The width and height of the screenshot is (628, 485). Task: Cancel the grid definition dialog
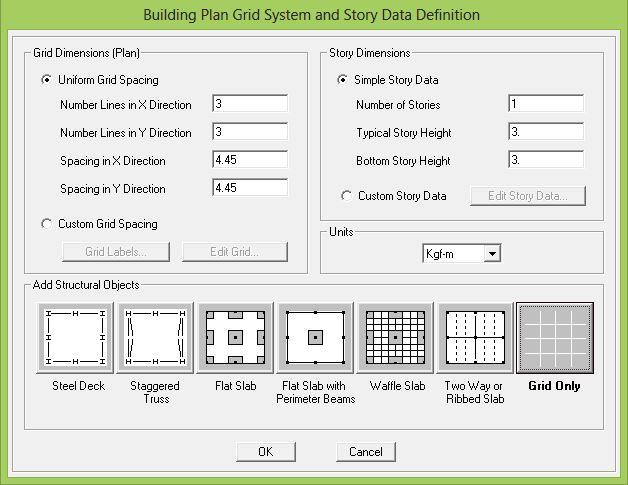pyautogui.click(x=366, y=452)
